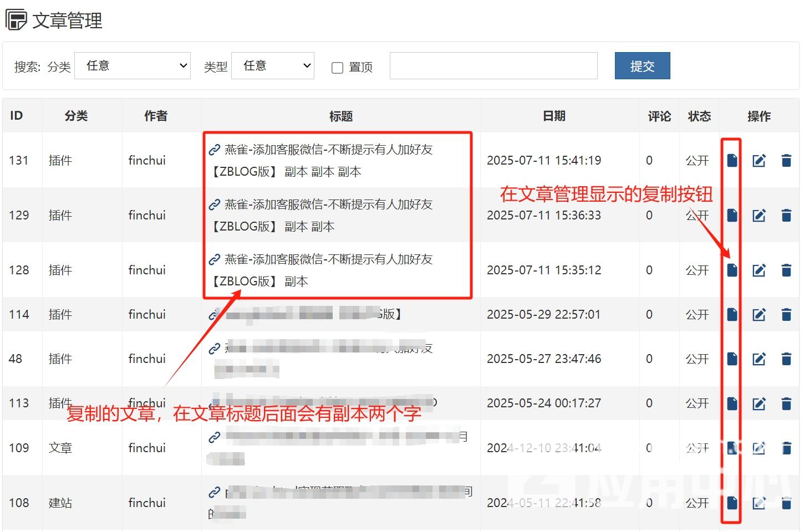Delete article with ID 131

[786, 161]
